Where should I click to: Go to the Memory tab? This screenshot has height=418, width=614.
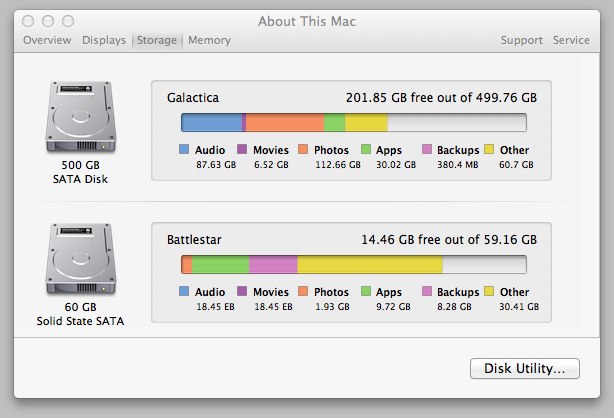coord(209,40)
